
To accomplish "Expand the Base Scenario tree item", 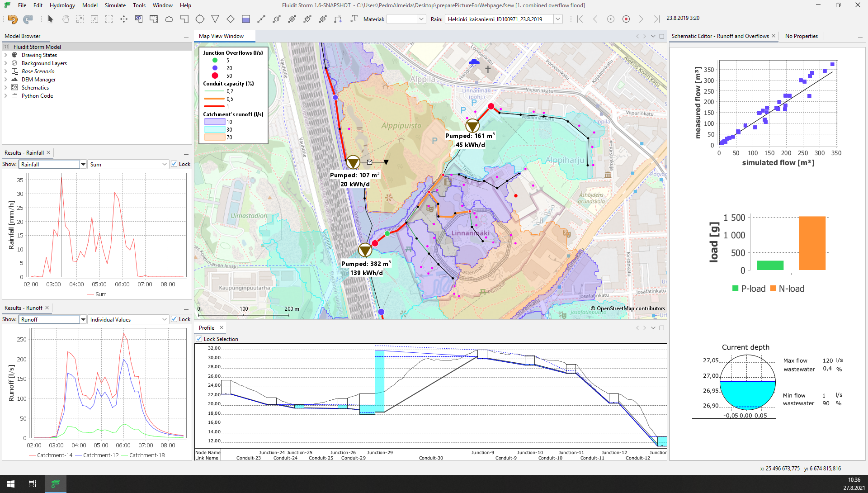I will point(6,71).
